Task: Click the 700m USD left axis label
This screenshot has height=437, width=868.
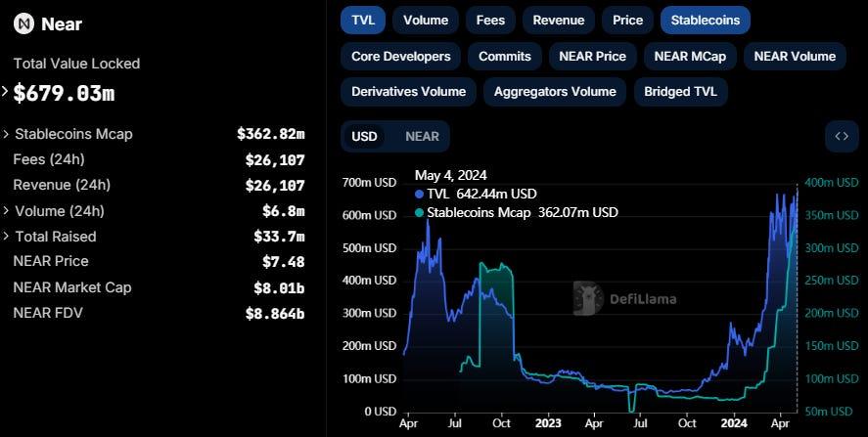Action: [369, 183]
